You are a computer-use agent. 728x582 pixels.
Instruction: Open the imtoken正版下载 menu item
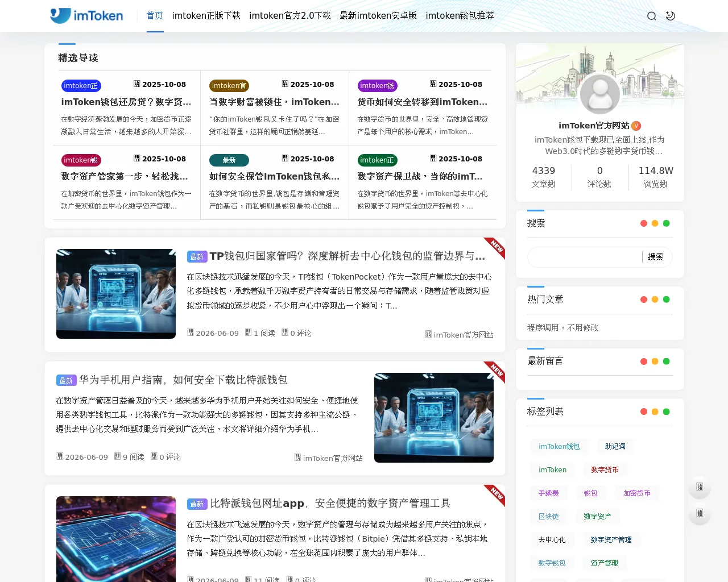pos(206,16)
